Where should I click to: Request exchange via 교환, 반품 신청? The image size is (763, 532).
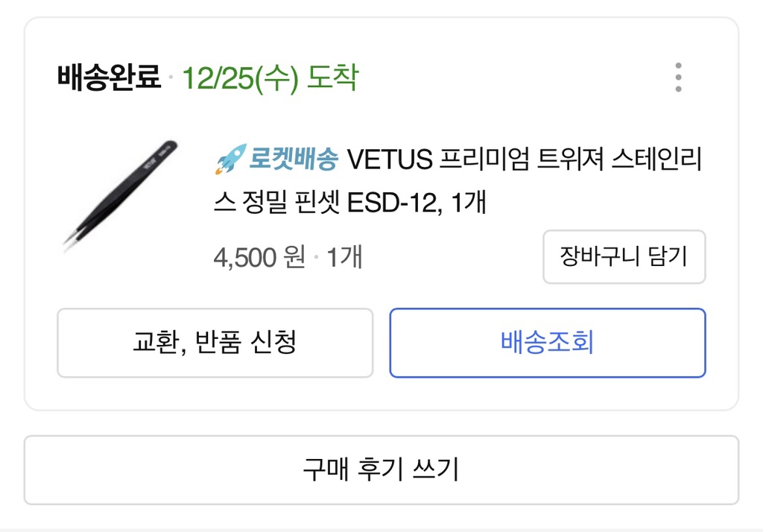215,343
